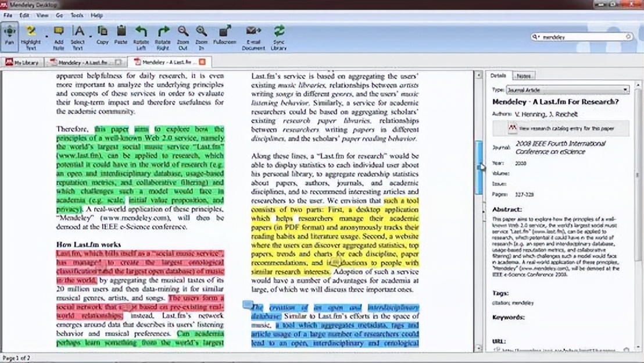644x363 pixels.
Task: Zoom in on the document
Action: pyautogui.click(x=201, y=36)
